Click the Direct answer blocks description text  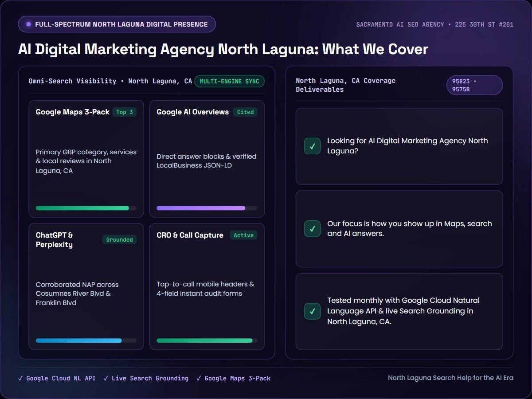click(x=207, y=161)
